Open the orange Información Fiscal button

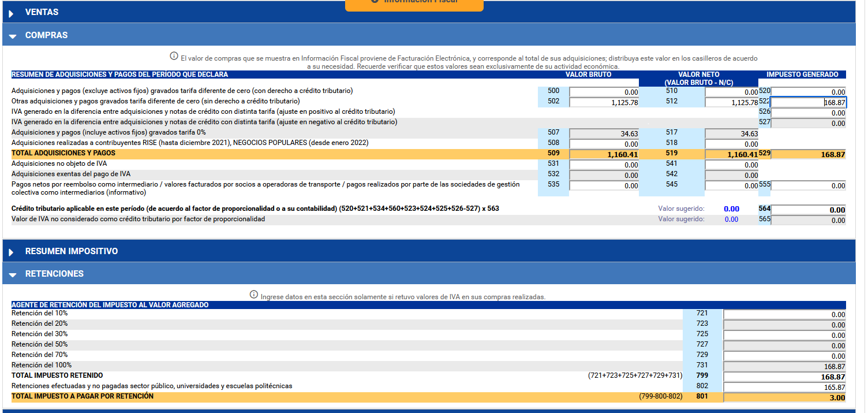[x=414, y=3]
